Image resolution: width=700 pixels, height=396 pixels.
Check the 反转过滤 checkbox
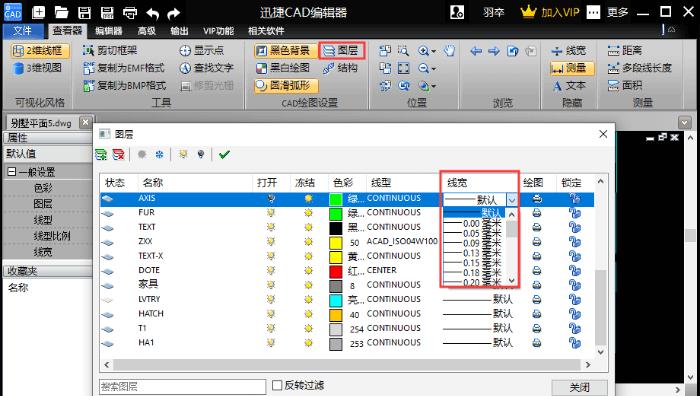coord(277,385)
